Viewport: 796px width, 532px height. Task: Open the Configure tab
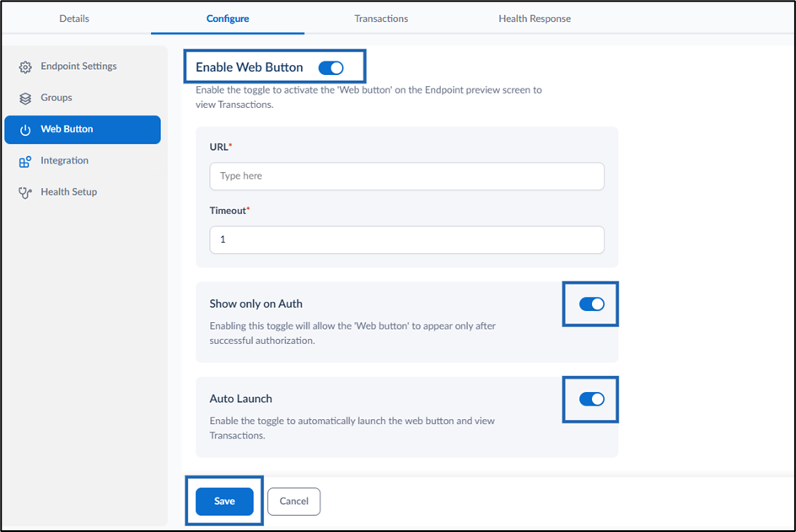(228, 19)
